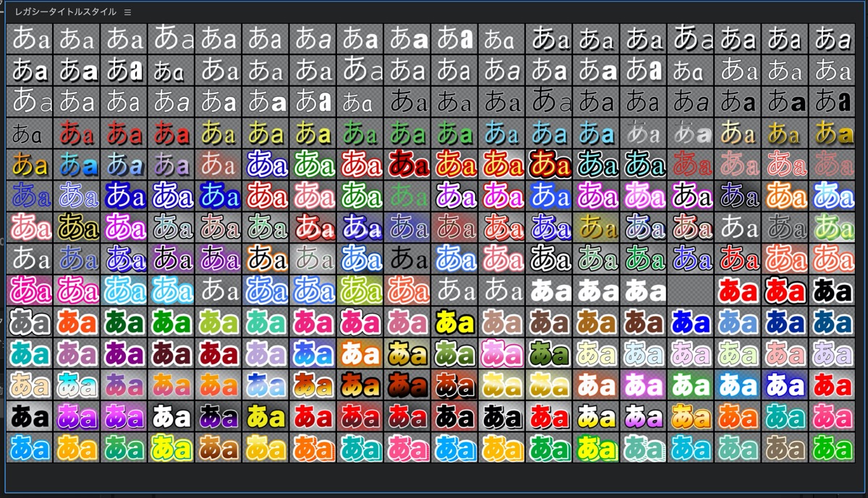Image resolution: width=868 pixels, height=498 pixels.
Task: Apply the black bold style ending the ninth row
Action: pos(833,289)
